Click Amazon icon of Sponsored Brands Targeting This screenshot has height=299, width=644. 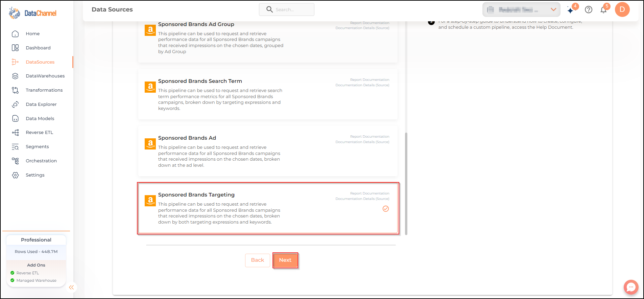click(x=150, y=201)
